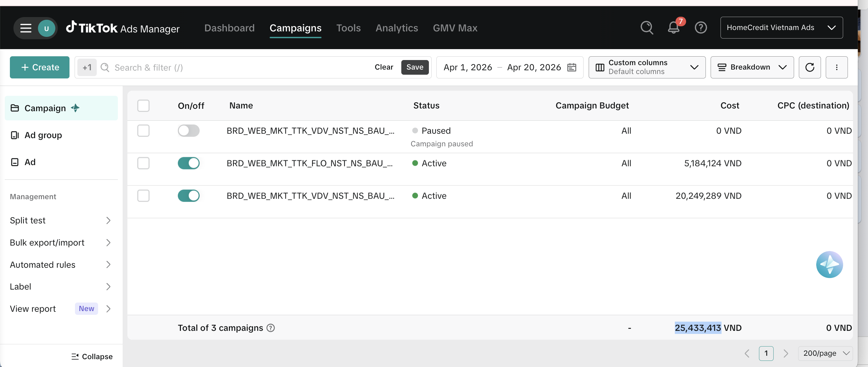Click the Campaign paused status note
The image size is (868, 367).
442,144
